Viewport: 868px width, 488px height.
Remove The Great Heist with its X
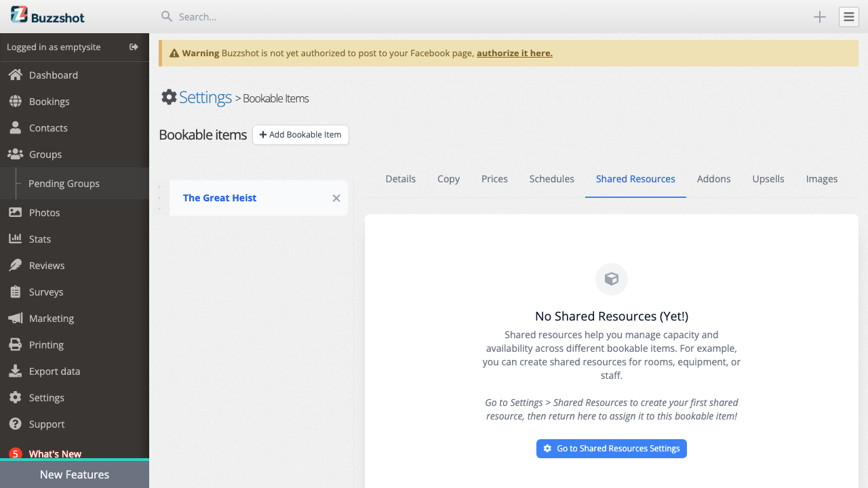[336, 198]
